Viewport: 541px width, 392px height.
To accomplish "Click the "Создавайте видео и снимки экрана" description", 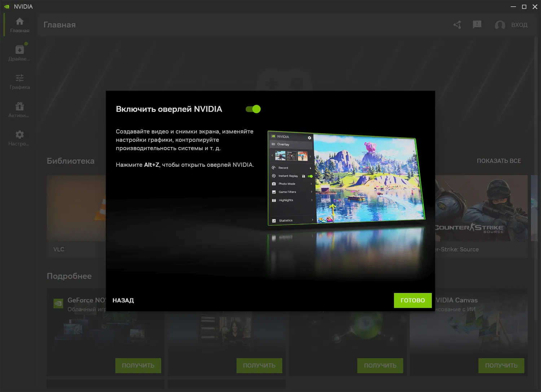I will [x=185, y=140].
